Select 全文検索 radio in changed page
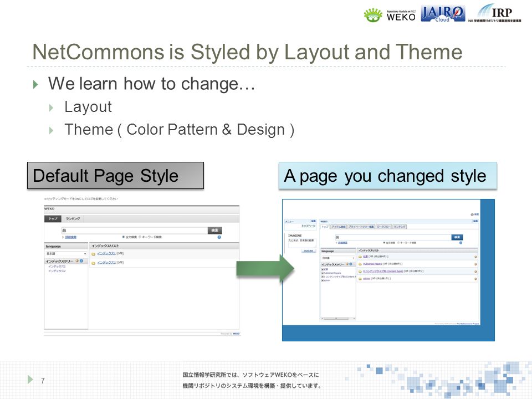Image resolution: width=532 pixels, height=399 pixels. pos(383,243)
